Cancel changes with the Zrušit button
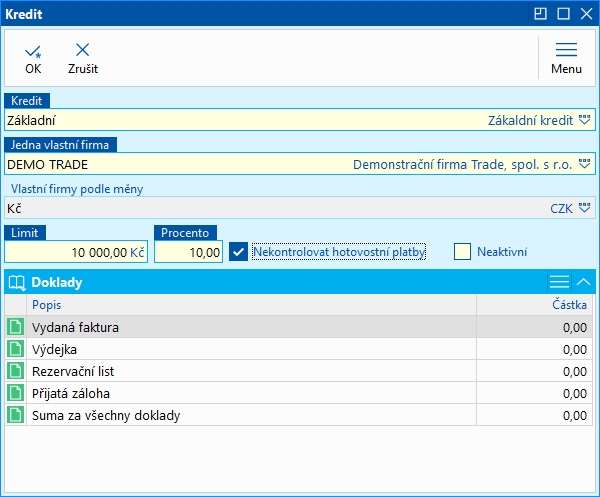This screenshot has height=497, width=600. click(x=83, y=60)
